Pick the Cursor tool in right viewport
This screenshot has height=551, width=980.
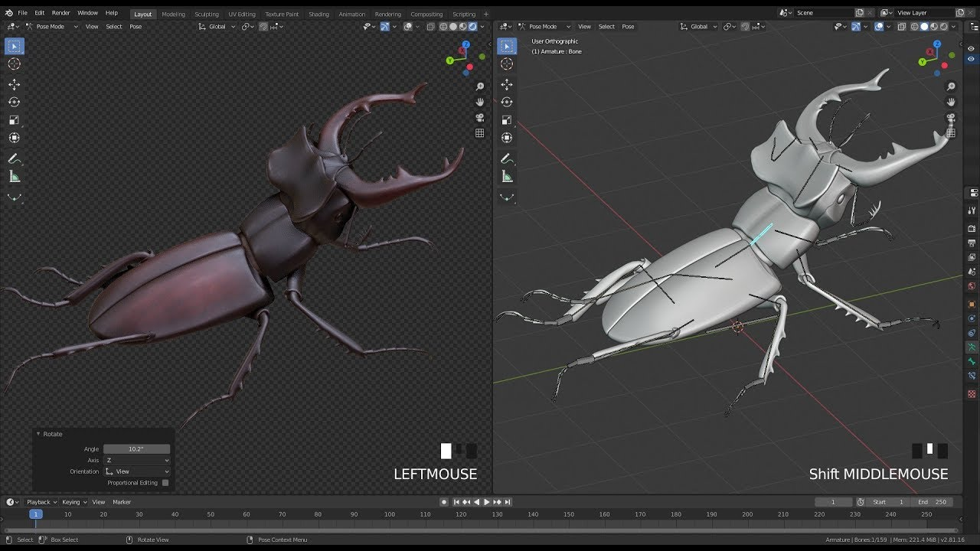(x=507, y=64)
